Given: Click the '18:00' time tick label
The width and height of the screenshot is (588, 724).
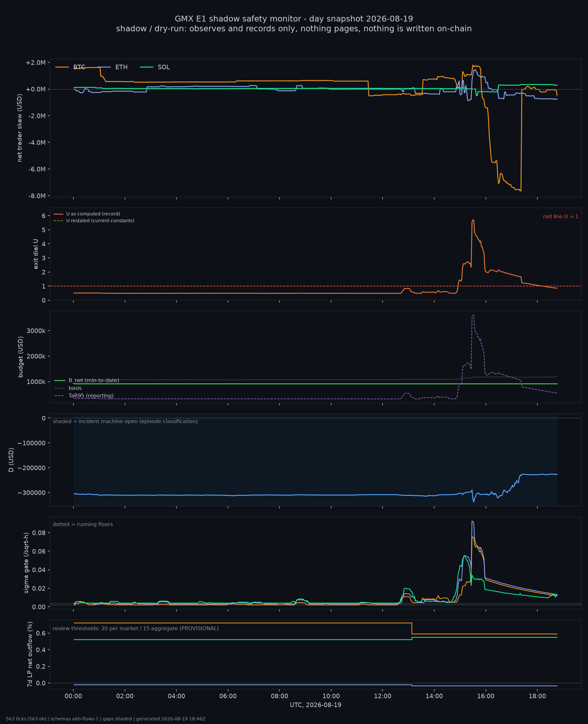Looking at the screenshot, I should pos(538,696).
